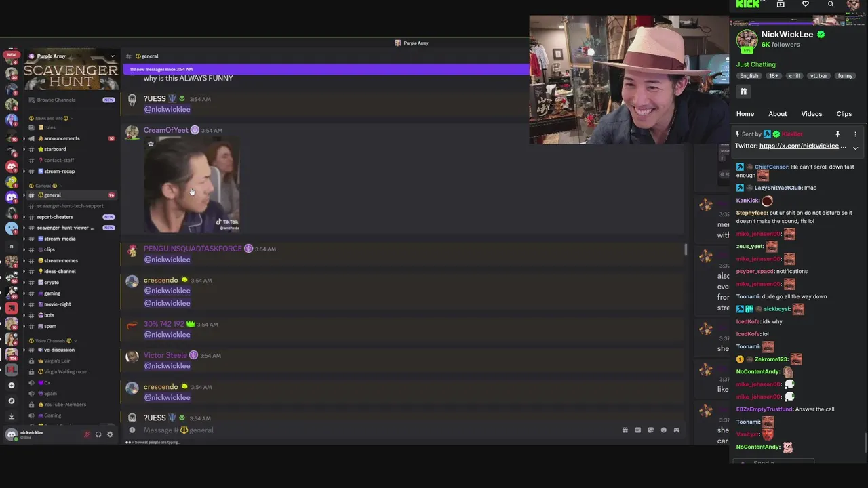Switch to the Videos tab on Kick
The width and height of the screenshot is (868, 488).
pyautogui.click(x=812, y=114)
